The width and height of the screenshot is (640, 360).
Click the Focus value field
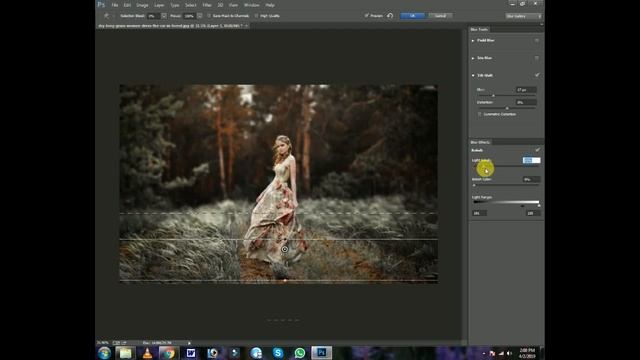[189, 16]
